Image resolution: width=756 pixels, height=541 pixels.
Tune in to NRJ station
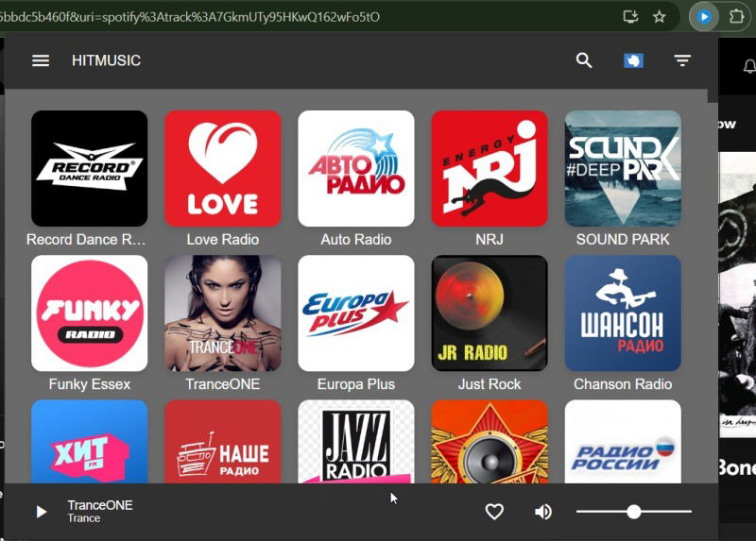(490, 168)
